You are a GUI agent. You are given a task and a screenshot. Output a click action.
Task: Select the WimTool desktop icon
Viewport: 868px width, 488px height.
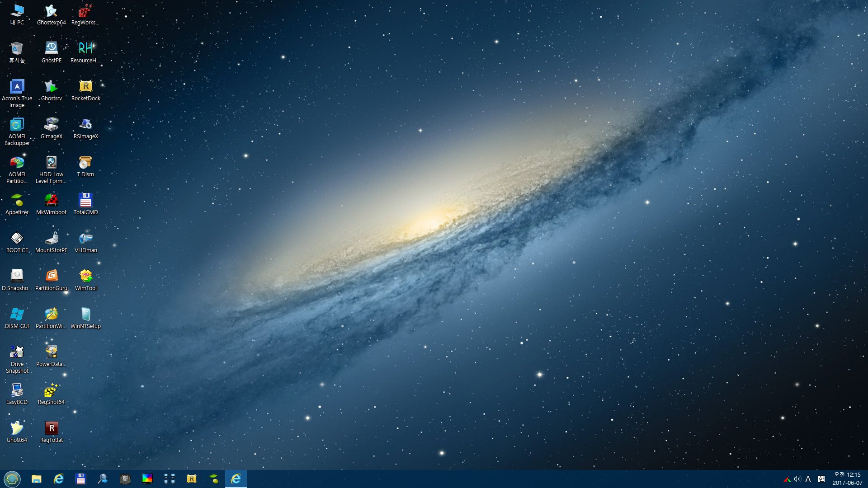86,280
